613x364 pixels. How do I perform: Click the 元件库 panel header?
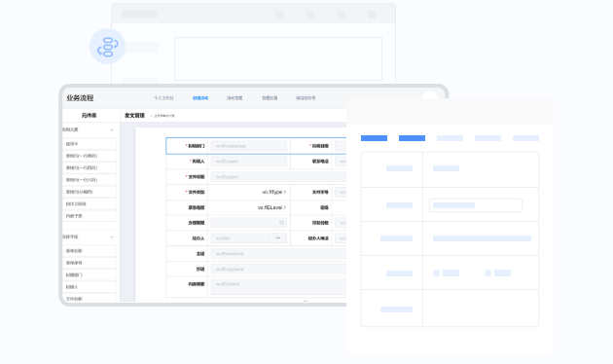click(90, 116)
